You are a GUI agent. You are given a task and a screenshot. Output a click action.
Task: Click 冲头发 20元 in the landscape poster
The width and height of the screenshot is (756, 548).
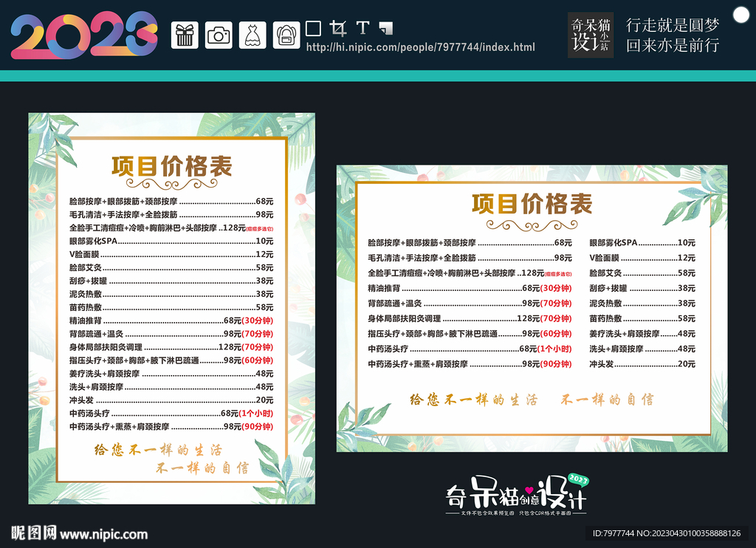(642, 364)
